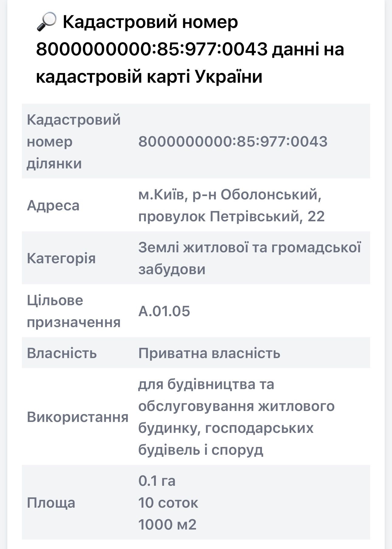392x549 pixels.
Task: Select the 'Власність' row label
Action: coord(62,353)
